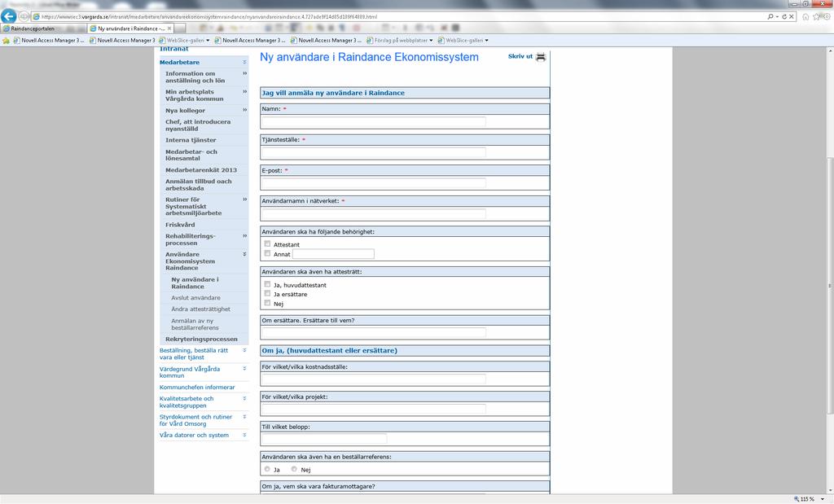Open 'Anmälan tillbud oach arbetsskada' item
The height and width of the screenshot is (504, 834).
(199, 185)
